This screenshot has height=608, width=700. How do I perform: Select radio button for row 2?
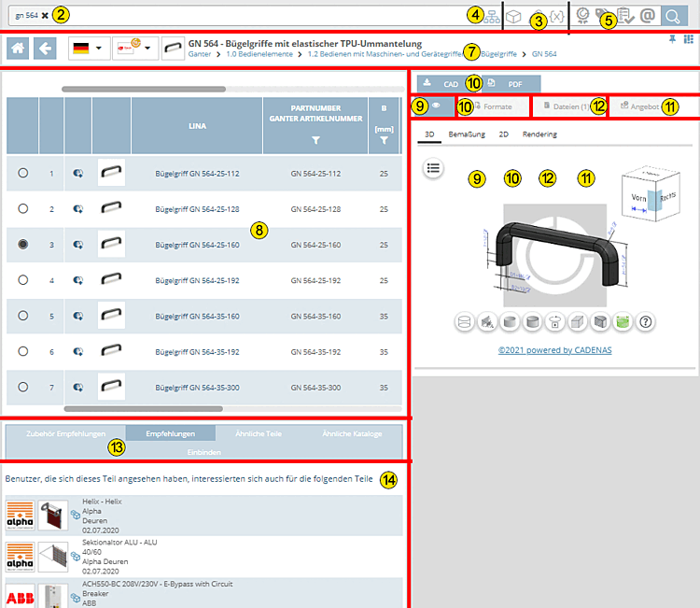coord(22,208)
